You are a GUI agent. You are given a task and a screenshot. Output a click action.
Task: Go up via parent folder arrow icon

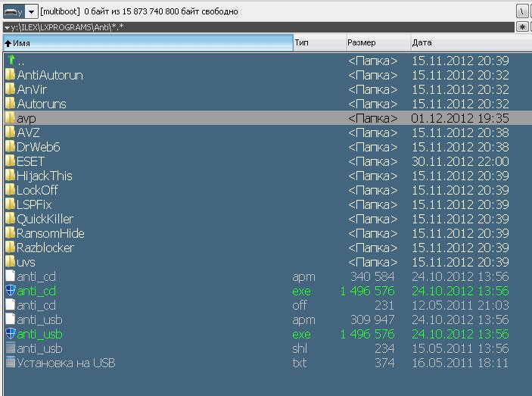10,61
